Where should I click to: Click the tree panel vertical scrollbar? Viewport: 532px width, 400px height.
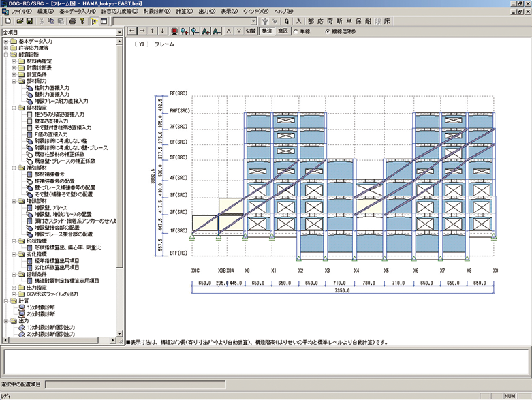(x=119, y=187)
